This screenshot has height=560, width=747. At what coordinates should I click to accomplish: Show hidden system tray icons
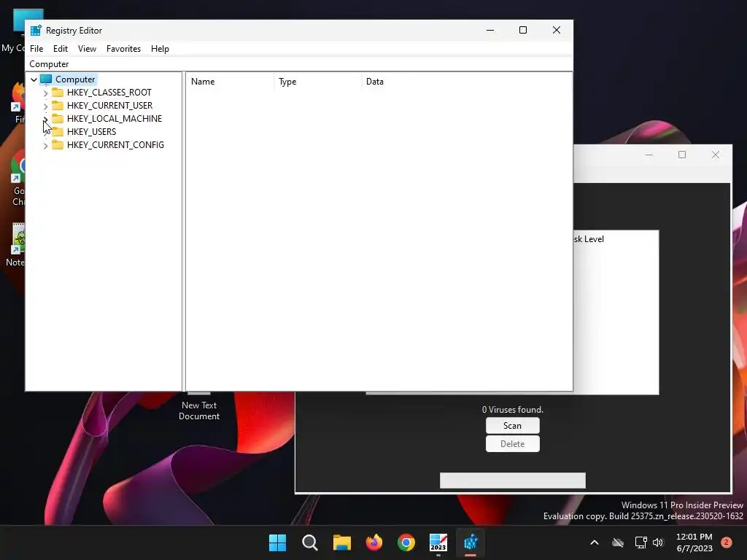coord(595,542)
